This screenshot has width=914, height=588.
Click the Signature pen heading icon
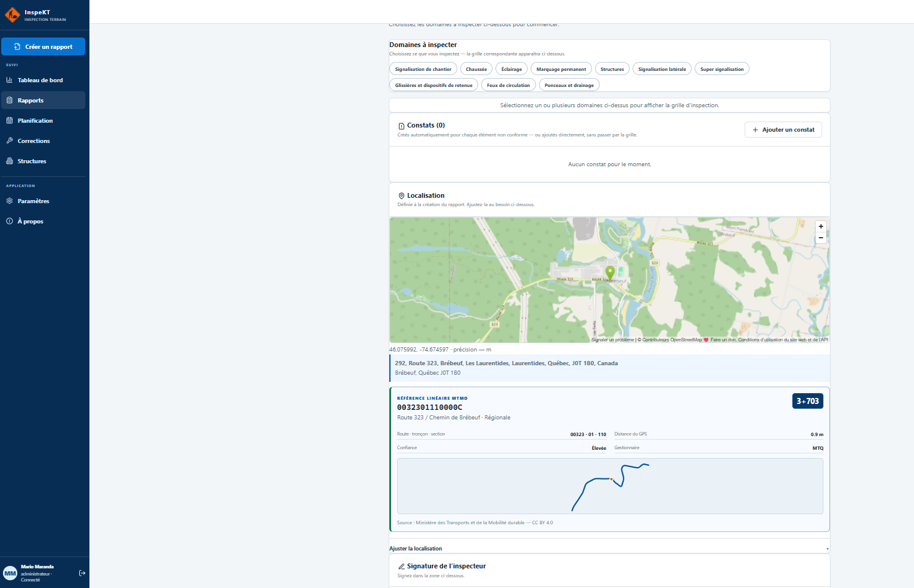point(401,566)
